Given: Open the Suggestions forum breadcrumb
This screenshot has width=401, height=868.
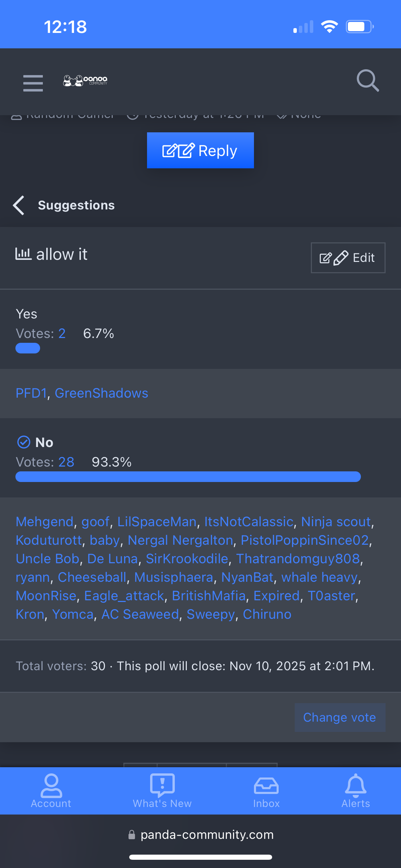Looking at the screenshot, I should pos(76,205).
